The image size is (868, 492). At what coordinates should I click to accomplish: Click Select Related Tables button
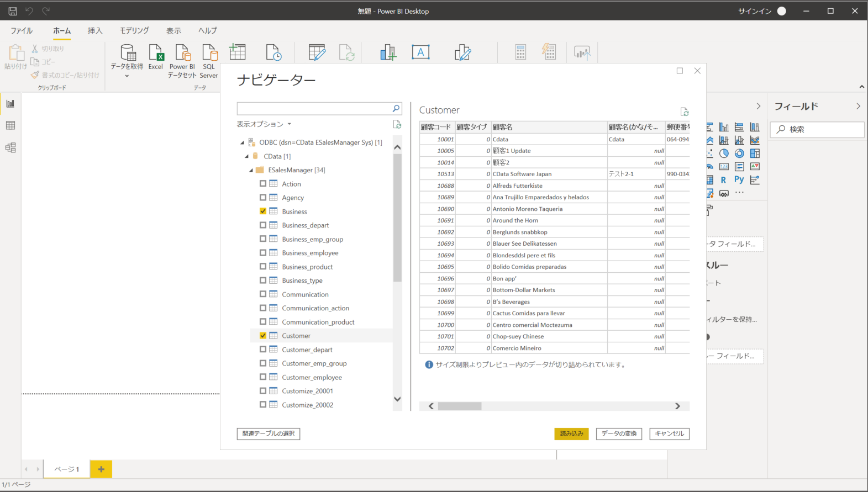click(269, 434)
